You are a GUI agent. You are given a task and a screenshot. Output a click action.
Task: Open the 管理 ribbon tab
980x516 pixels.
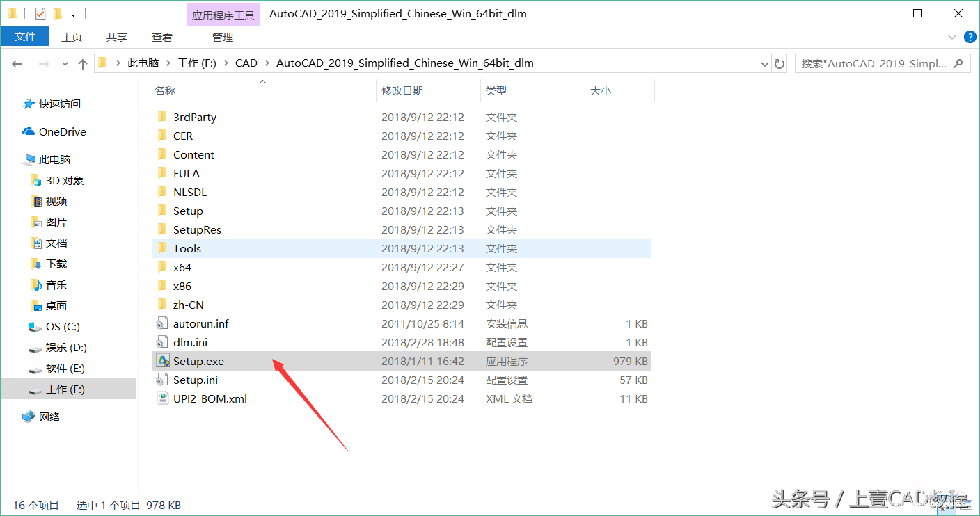[x=223, y=37]
